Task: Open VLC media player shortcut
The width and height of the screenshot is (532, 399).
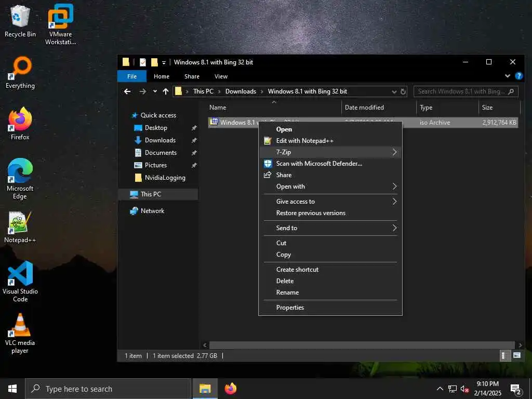Action: 20,333
